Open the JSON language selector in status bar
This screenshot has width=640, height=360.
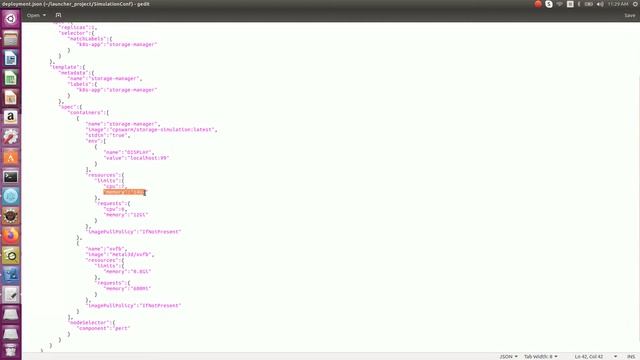[508, 356]
